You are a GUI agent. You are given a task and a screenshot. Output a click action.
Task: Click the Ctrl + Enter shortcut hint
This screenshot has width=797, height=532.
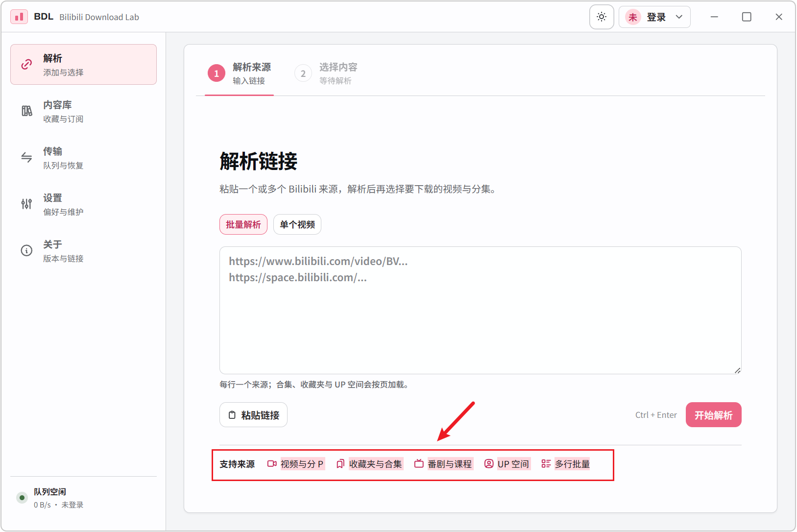[x=656, y=415]
